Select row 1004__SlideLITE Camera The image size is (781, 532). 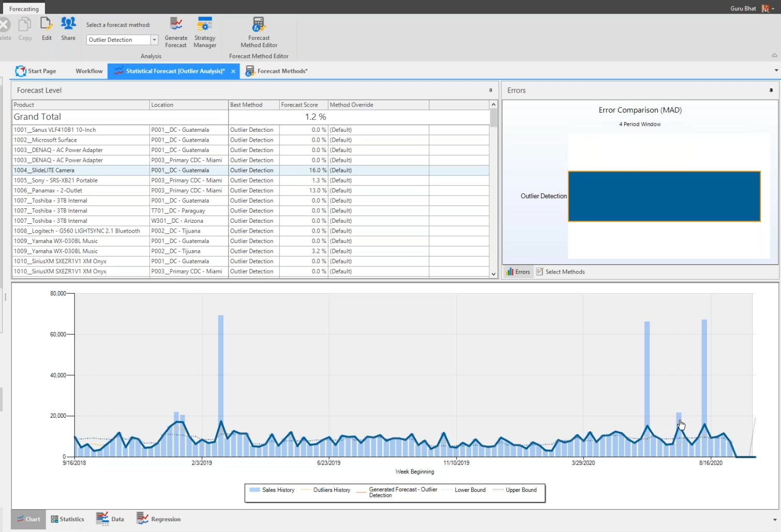[251, 170]
